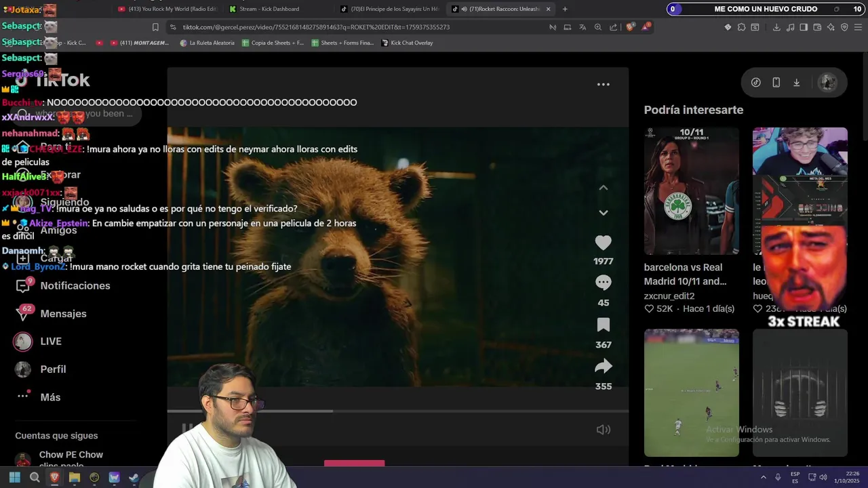The height and width of the screenshot is (488, 868).
Task: Open the taskbar volume speaker icon
Action: 823,478
